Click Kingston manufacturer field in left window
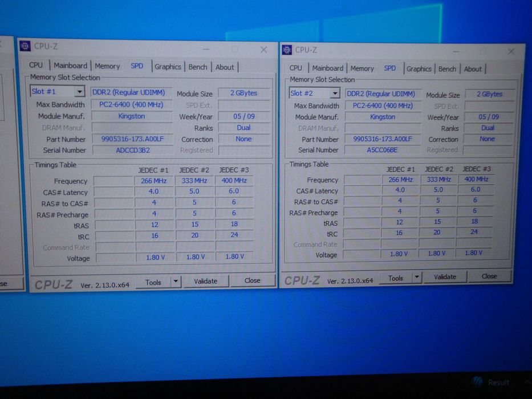The height and width of the screenshot is (399, 532). [x=132, y=116]
